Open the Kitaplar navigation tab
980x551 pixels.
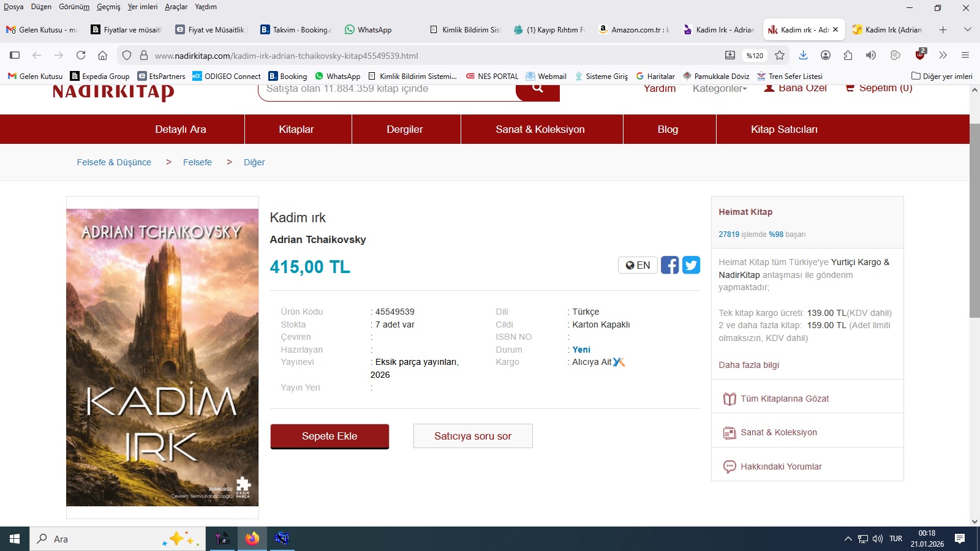coord(296,129)
